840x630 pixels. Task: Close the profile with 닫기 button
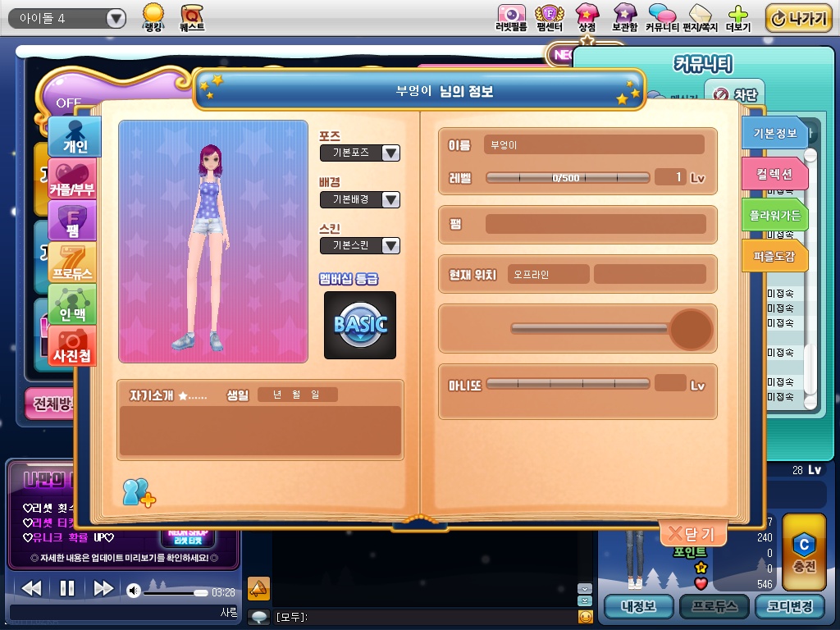[694, 533]
